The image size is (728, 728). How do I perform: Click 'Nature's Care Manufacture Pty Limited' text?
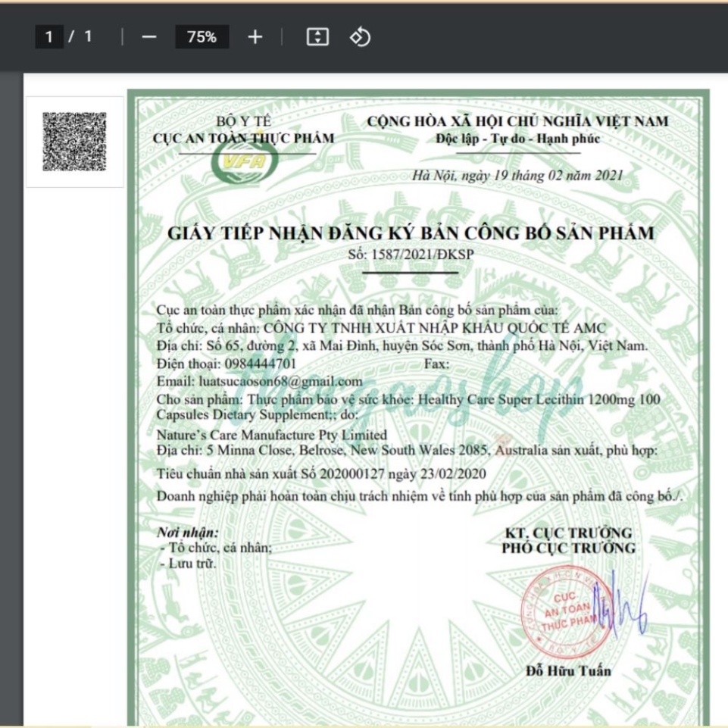coord(272,435)
